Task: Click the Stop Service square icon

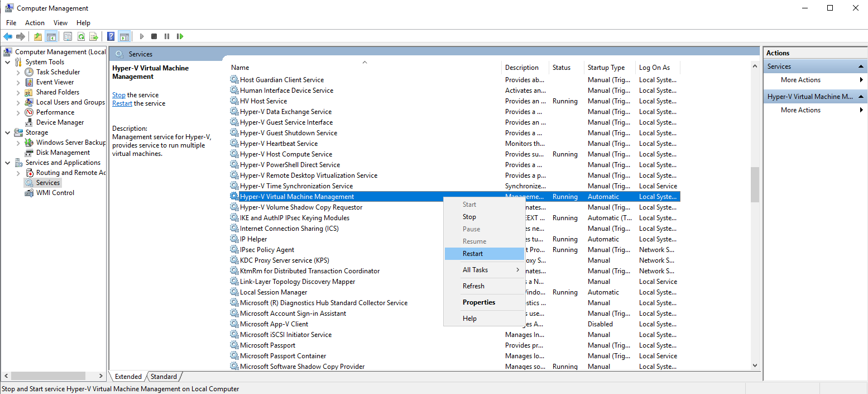Action: pos(154,36)
